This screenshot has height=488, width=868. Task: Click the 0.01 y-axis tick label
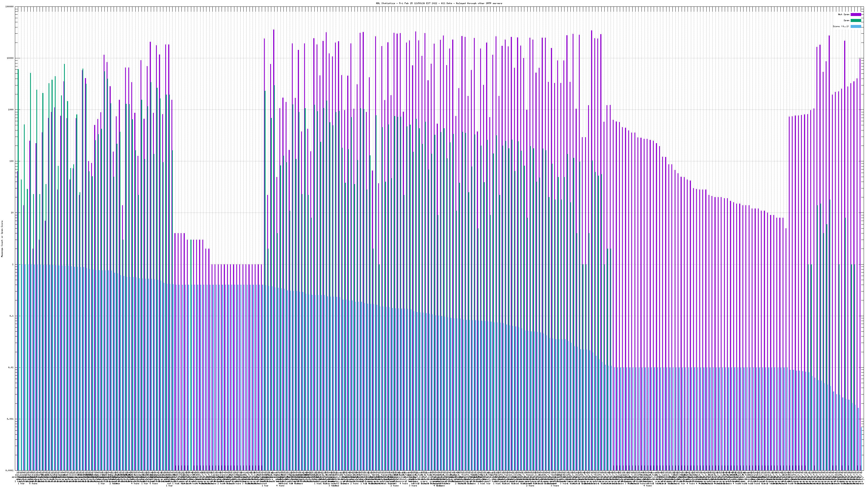pos(11,367)
